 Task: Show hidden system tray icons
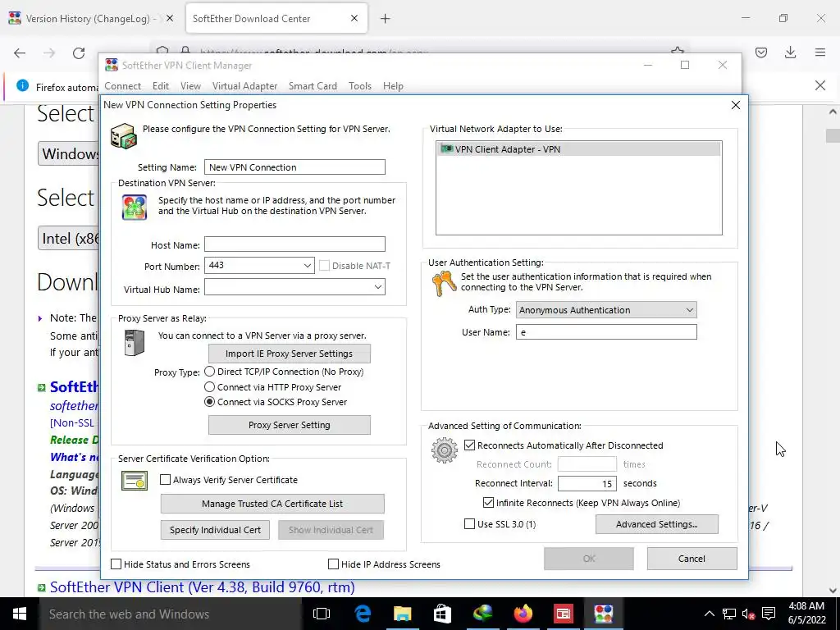pos(710,614)
